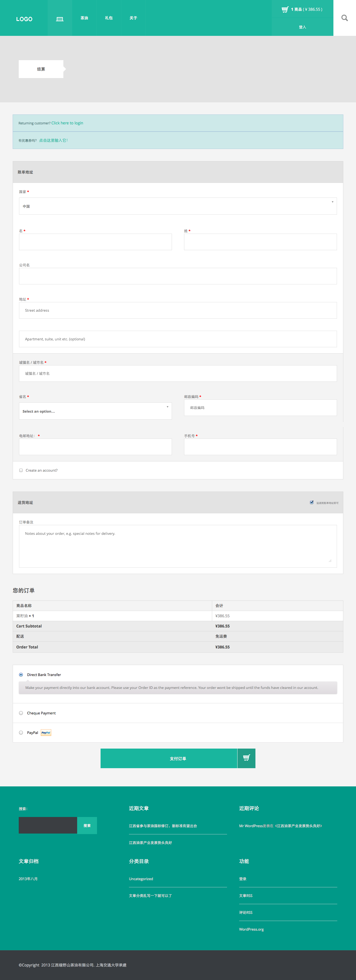Click the cart icon beside 支付订单 button
The image size is (356, 980).
246,758
